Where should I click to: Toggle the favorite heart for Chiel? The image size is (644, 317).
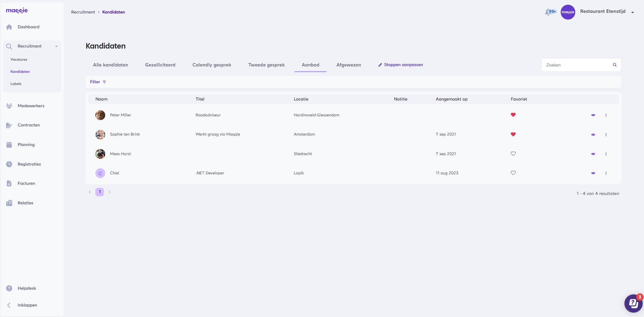click(x=513, y=173)
